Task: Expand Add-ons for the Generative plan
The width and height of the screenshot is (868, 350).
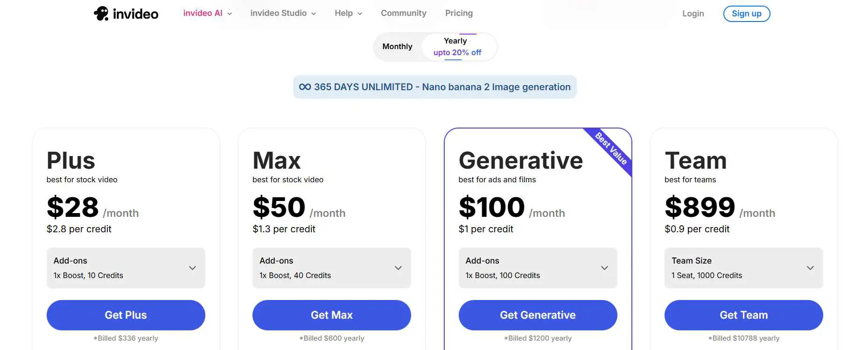Action: 604,268
